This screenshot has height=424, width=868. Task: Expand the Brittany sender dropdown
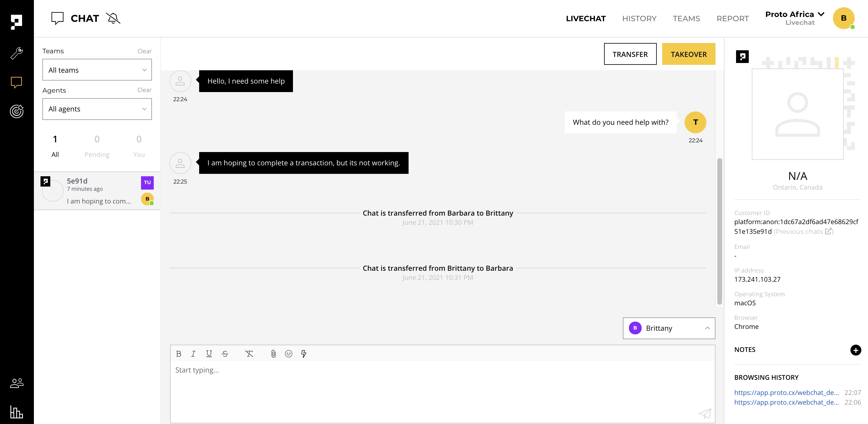tap(669, 328)
